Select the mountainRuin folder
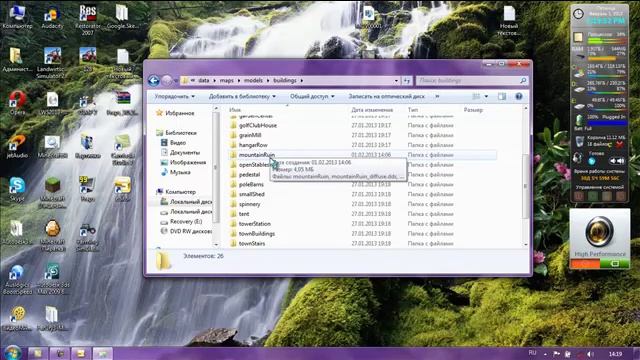 (256, 155)
